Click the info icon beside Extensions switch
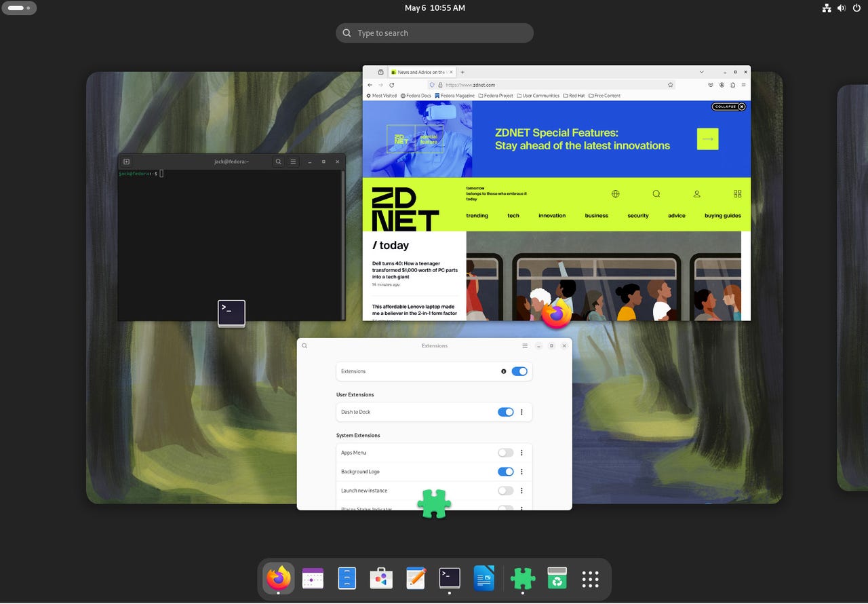The image size is (868, 604). click(x=503, y=371)
